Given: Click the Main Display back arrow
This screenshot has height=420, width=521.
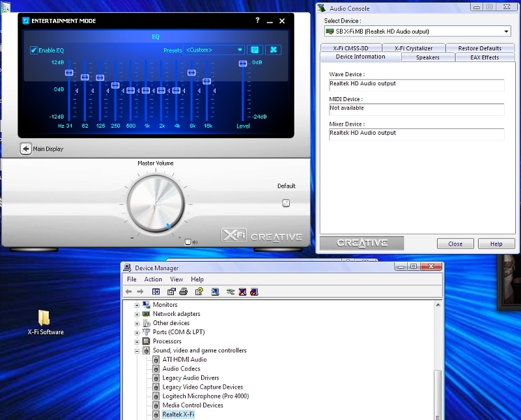Looking at the screenshot, I should (x=25, y=148).
